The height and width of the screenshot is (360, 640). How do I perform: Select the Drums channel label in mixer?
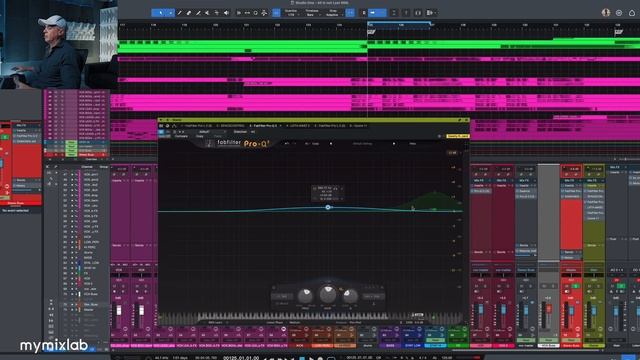click(x=367, y=346)
